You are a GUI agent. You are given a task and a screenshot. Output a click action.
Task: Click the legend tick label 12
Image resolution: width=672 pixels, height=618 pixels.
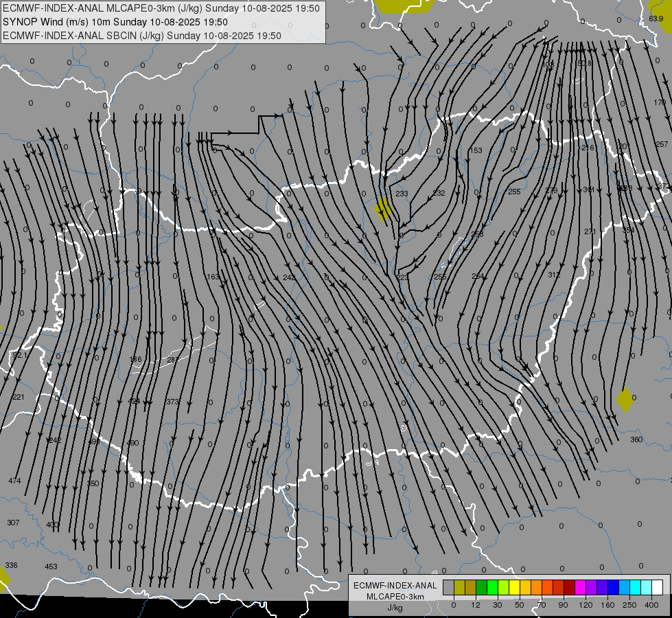[476, 605]
